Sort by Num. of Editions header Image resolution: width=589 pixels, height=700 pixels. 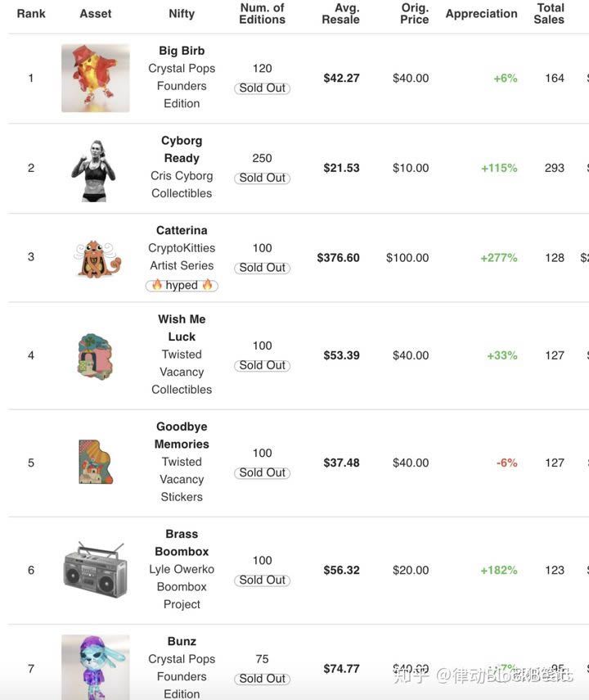pyautogui.click(x=262, y=14)
